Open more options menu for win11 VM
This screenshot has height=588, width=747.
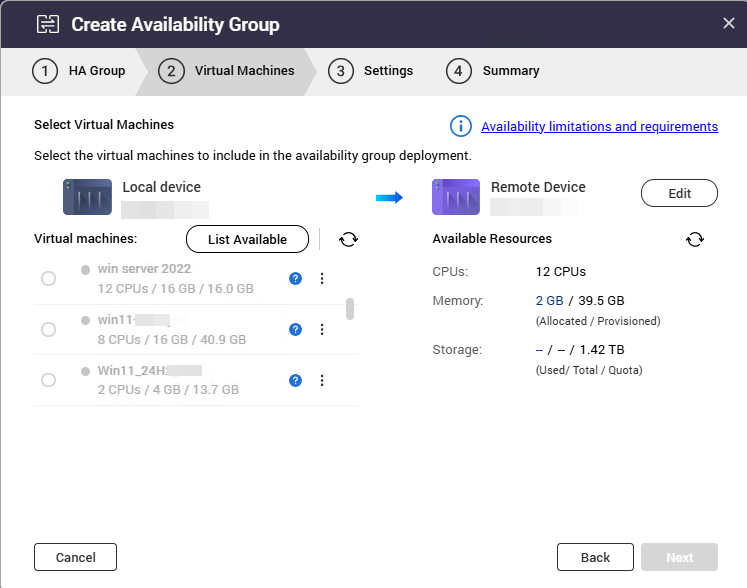(322, 329)
